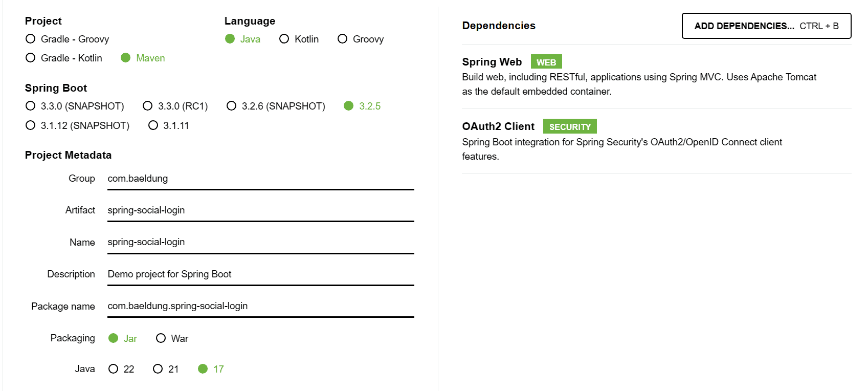This screenshot has width=868, height=391.
Task: Select Kotlin as the language
Action: coord(284,39)
